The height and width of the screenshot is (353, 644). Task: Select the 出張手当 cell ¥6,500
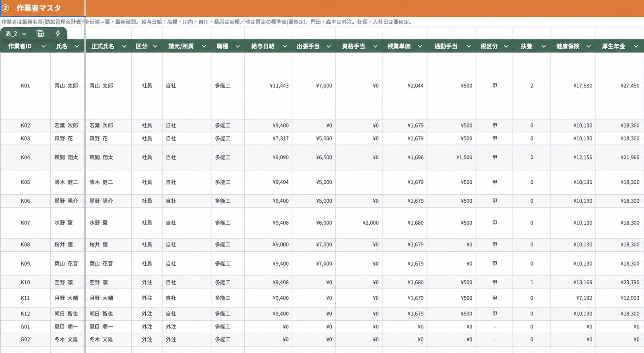[314, 158]
